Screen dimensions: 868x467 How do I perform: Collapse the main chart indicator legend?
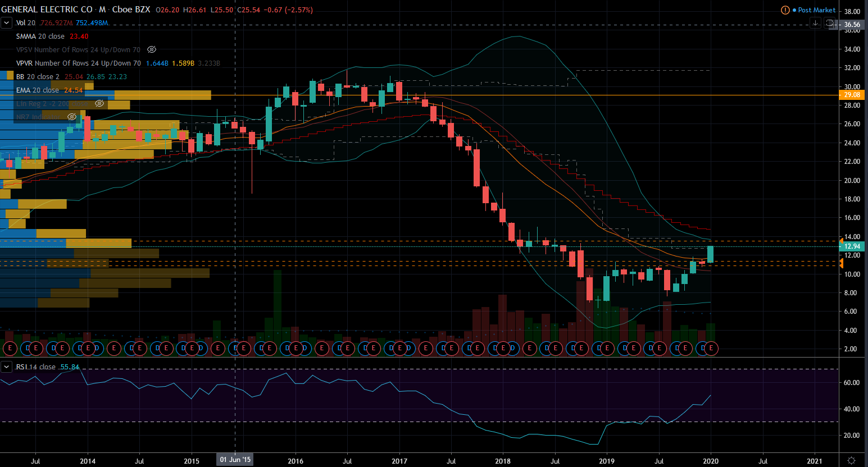(x=6, y=23)
